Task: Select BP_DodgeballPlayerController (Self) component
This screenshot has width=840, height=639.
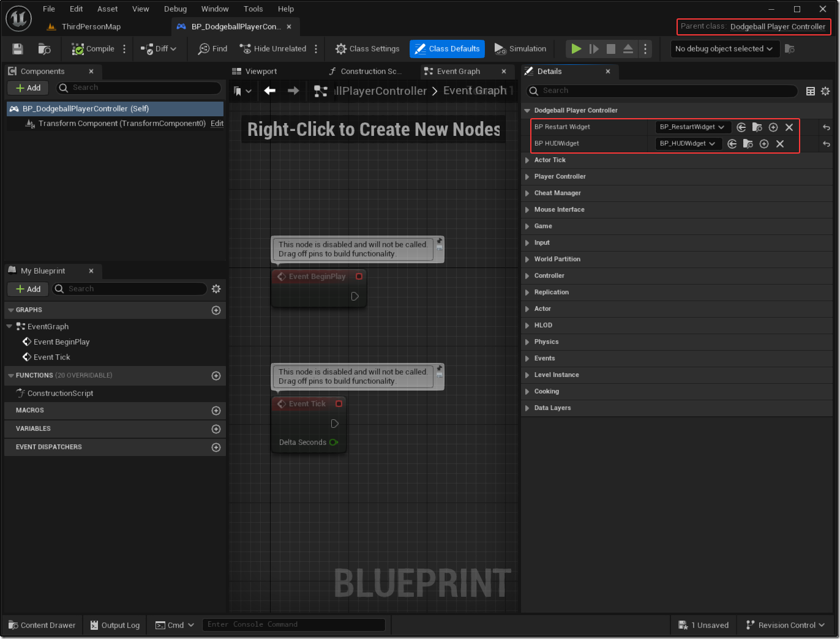Action: 114,109
